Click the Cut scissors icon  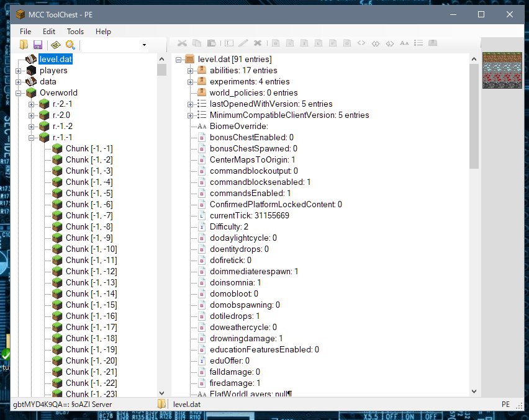coord(182,43)
